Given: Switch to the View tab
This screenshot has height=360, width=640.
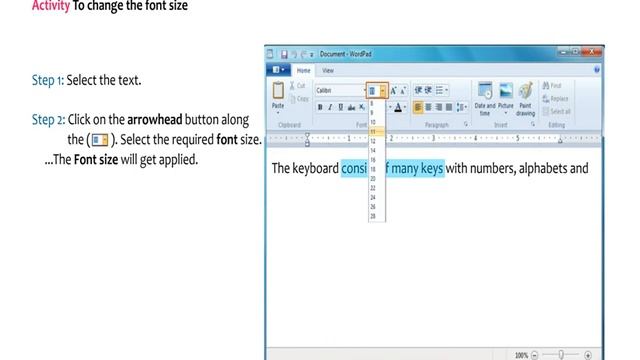Looking at the screenshot, I should 328,70.
